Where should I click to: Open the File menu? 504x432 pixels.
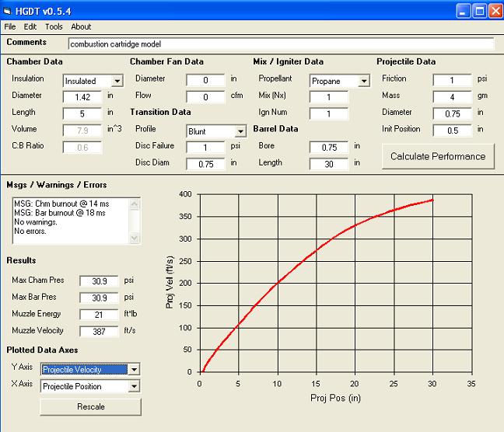[10, 26]
